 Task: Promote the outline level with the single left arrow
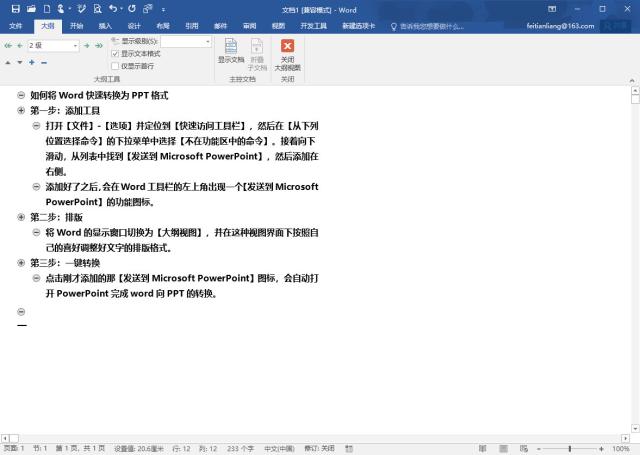click(20, 46)
